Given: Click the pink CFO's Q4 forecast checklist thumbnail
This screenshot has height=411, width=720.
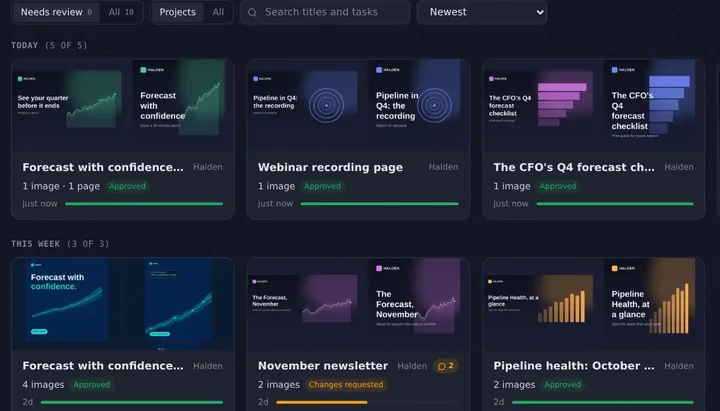Looking at the screenshot, I should [x=540, y=99].
